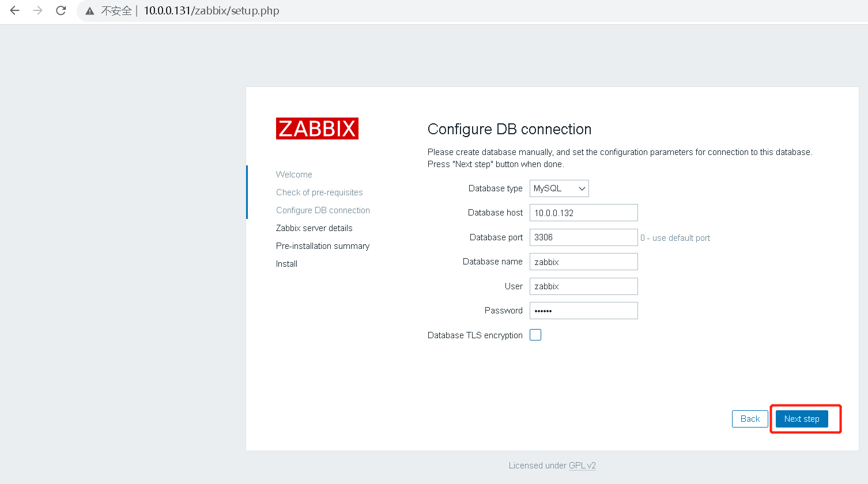Click the User field label
This screenshot has height=484, width=868.
514,286
